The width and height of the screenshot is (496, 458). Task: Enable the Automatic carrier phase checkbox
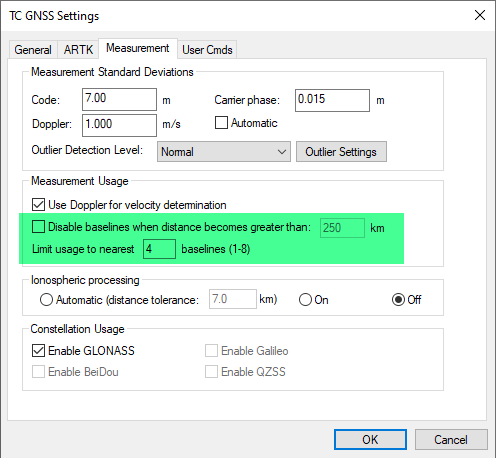coord(221,123)
